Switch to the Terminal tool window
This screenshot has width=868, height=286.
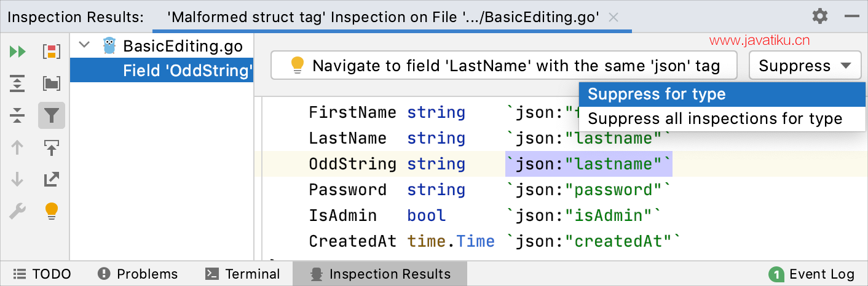[x=243, y=274]
